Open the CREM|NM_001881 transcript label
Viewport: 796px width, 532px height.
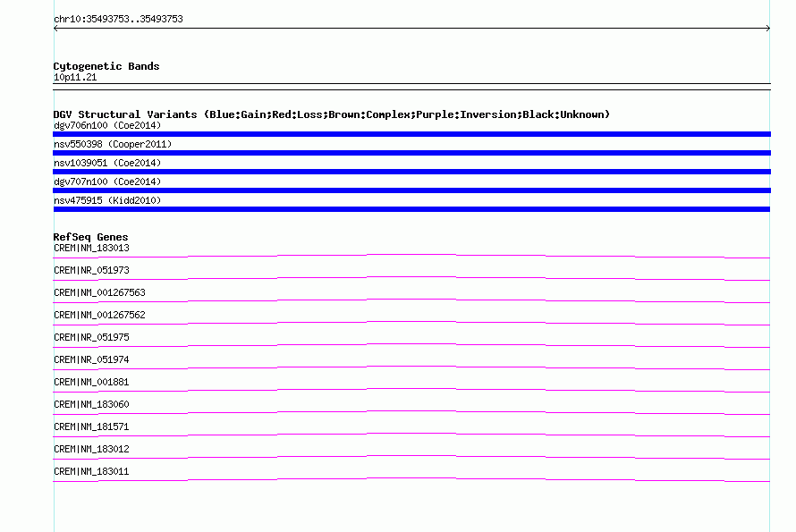coord(91,383)
